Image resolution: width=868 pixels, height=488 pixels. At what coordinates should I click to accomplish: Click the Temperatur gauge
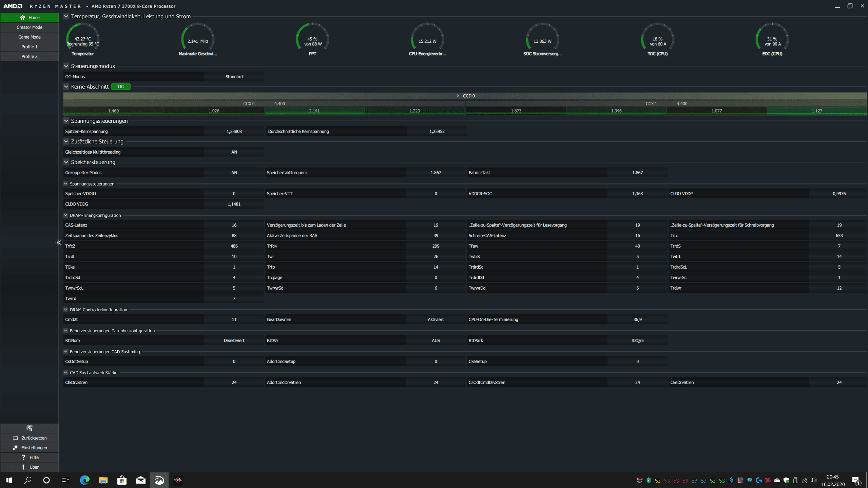[x=83, y=39]
